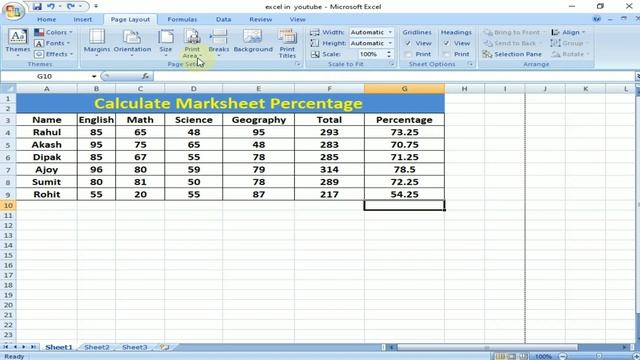Viewport: 640px width, 360px height.
Task: Switch to Normal view in status bar
Action: 500,356
